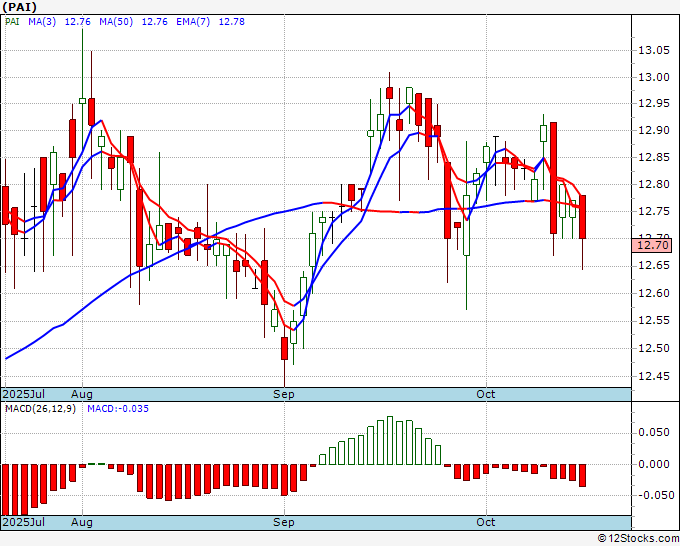
Task: Click the MA(50) legend label
Action: [116, 21]
